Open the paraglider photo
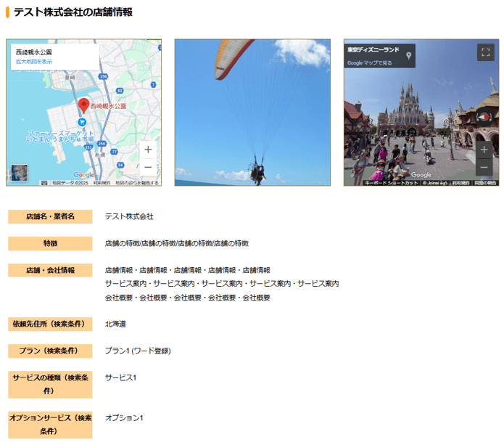The height and width of the screenshot is (445, 504). point(252,113)
